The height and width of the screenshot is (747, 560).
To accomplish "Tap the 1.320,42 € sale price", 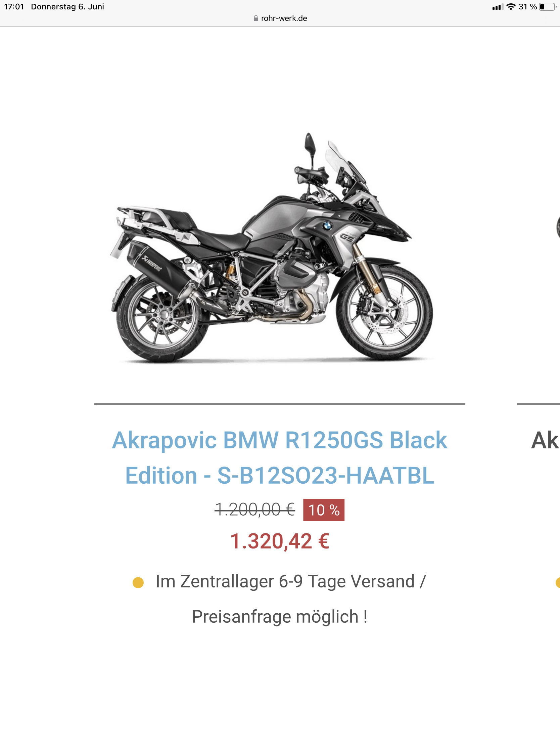I will tap(279, 541).
